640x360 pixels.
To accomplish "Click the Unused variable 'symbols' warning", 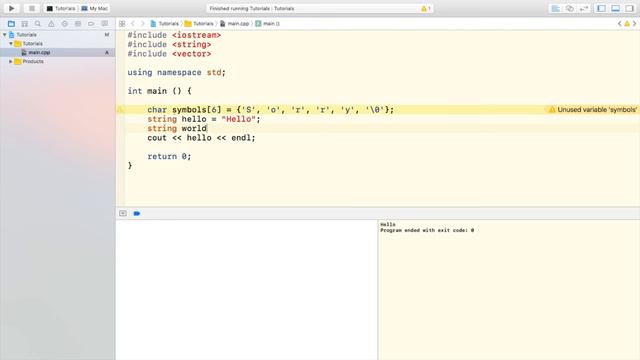I will 593,110.
